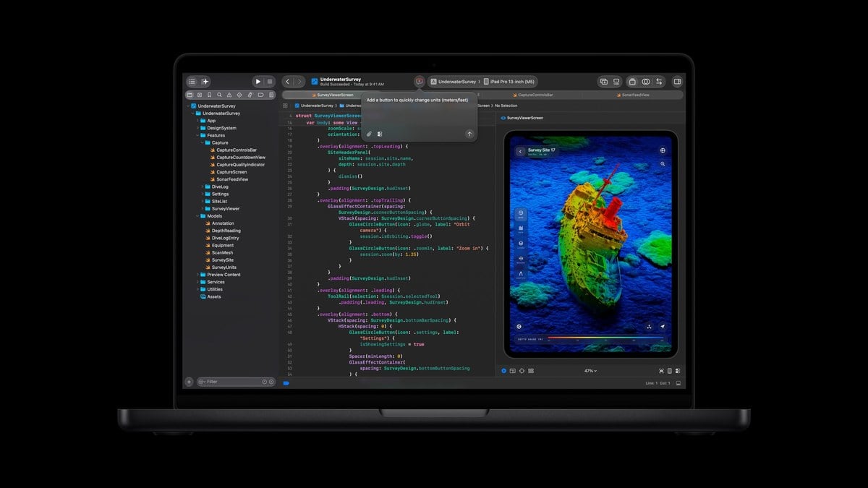
Task: Click the blue tag indicator below editor
Action: pyautogui.click(x=286, y=383)
